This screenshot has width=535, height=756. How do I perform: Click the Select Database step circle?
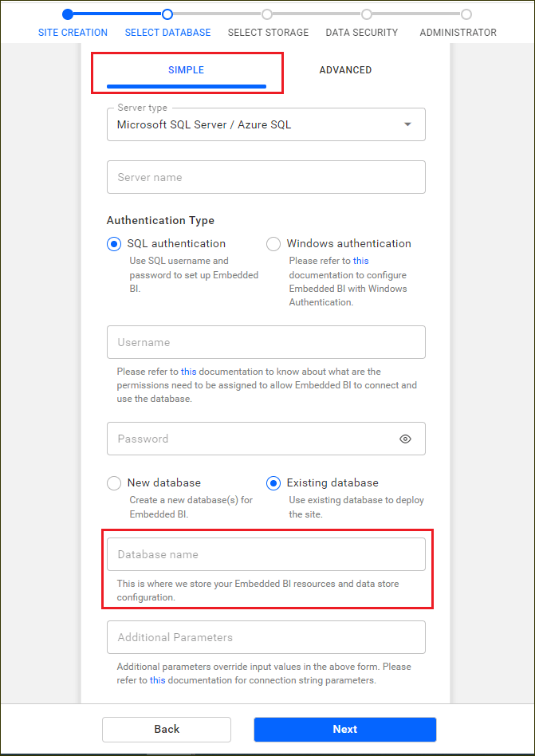click(167, 14)
